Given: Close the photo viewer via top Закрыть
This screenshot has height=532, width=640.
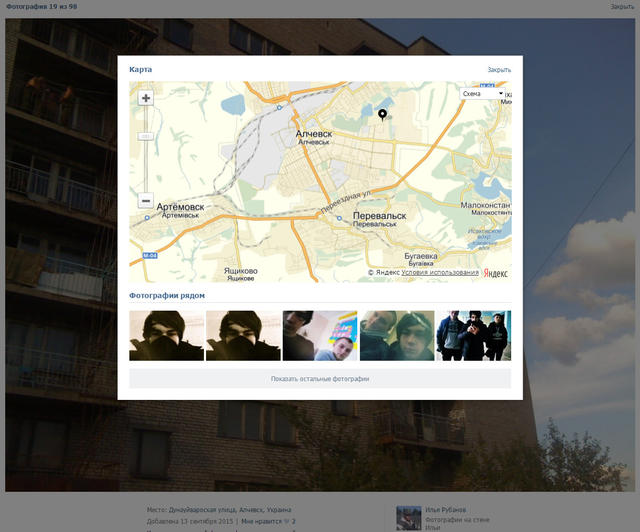Looking at the screenshot, I should coord(622,7).
